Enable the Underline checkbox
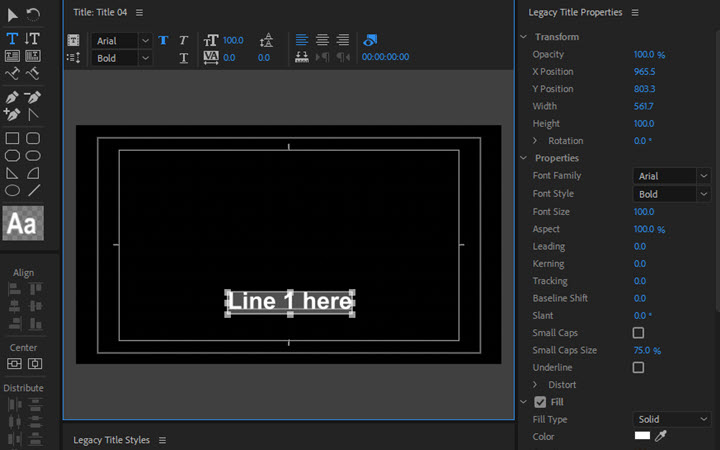 point(638,368)
